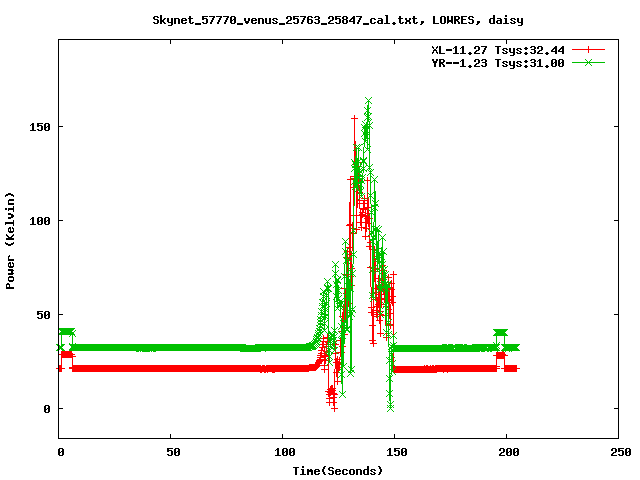
Task: Click the green peak marker near 165 Kelvin
Action: [369, 100]
